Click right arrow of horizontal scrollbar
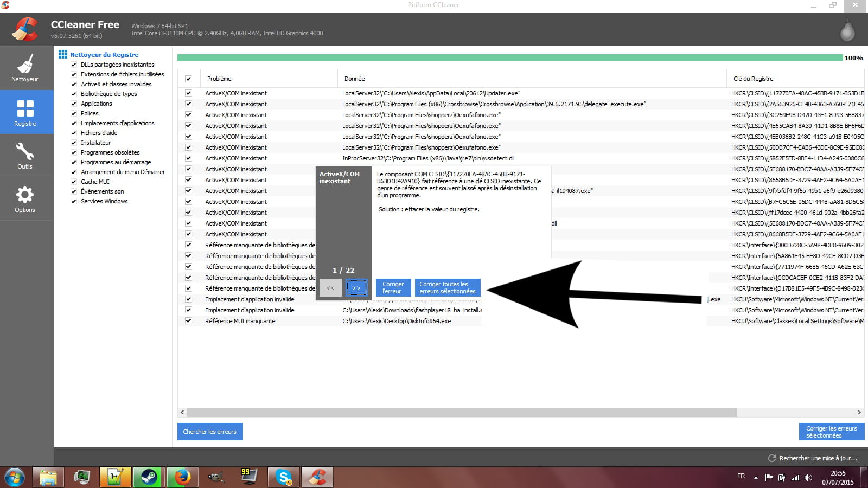 [x=859, y=413]
